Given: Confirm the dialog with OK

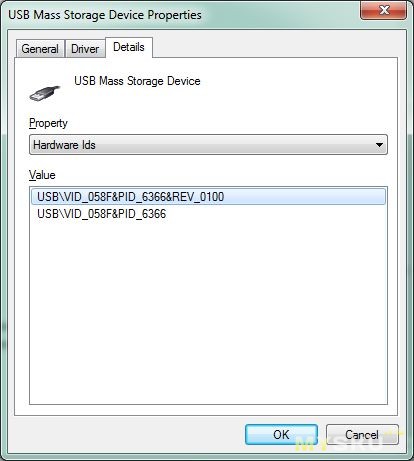Looking at the screenshot, I should tap(281, 434).
